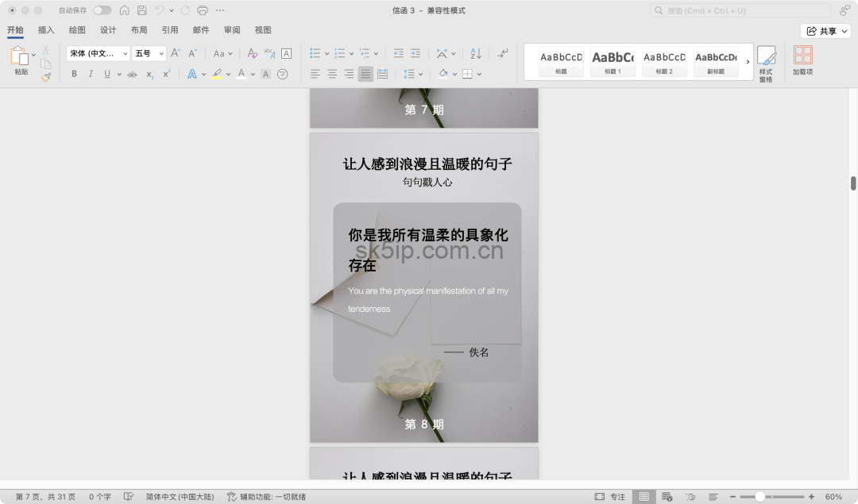Screen dimensions: 858x504
Task: Click the 共享 share button
Action: click(826, 29)
